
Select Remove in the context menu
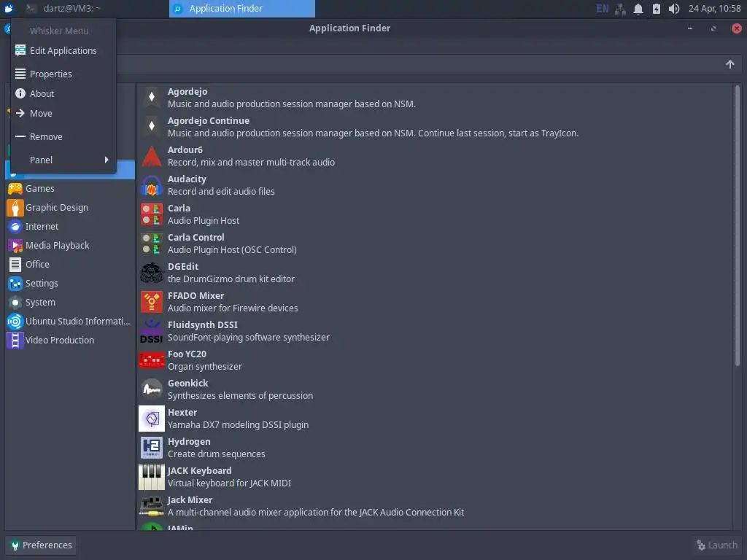pyautogui.click(x=63, y=136)
